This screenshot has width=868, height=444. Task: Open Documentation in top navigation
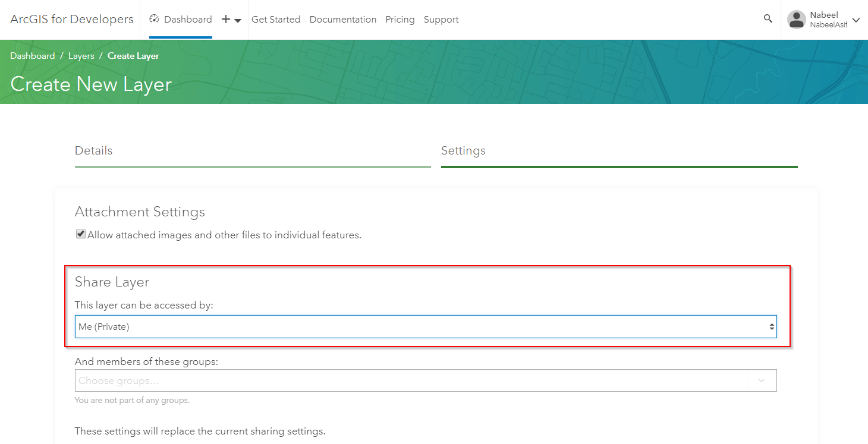coord(343,20)
